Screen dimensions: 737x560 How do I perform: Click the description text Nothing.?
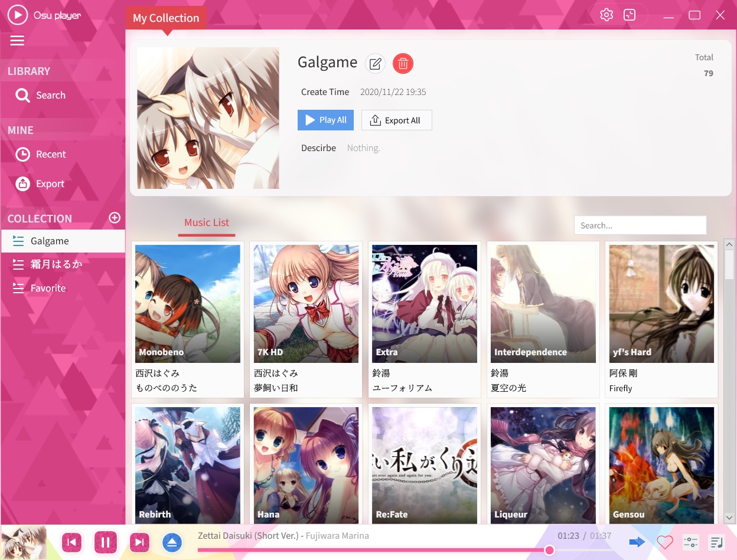click(x=363, y=148)
